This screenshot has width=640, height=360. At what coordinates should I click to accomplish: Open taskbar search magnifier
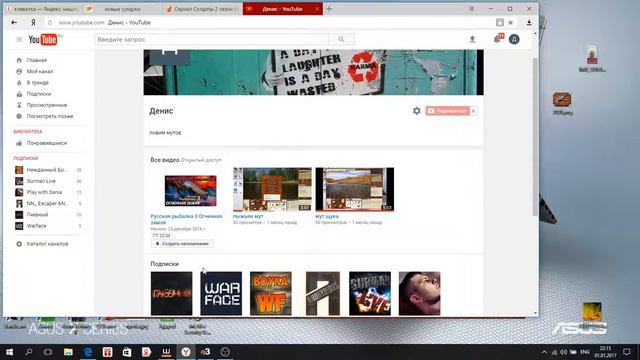[29, 352]
